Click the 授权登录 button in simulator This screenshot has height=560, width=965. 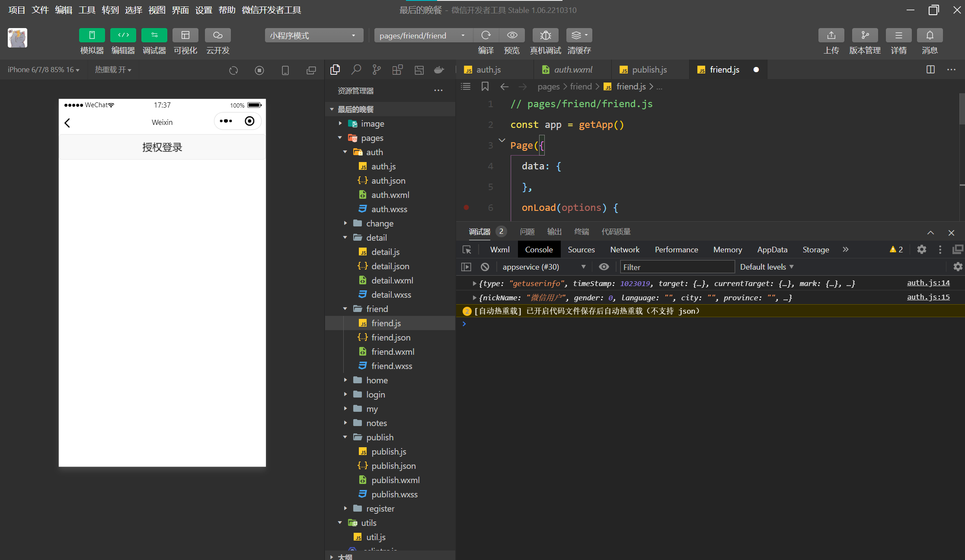162,147
